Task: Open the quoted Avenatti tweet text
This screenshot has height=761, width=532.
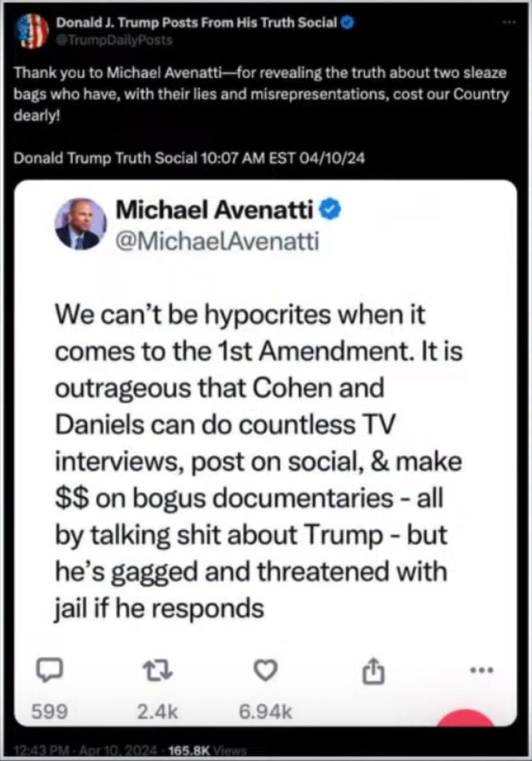Action: click(258, 461)
